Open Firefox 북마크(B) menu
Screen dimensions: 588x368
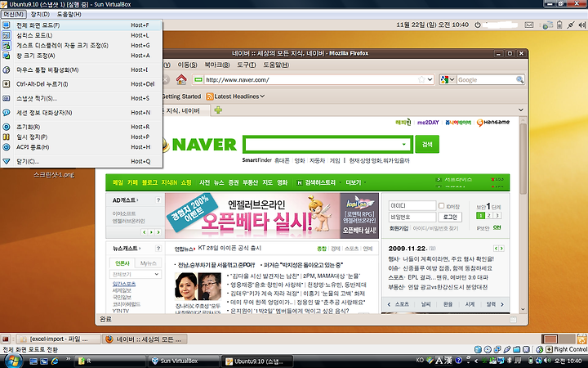pyautogui.click(x=216, y=65)
